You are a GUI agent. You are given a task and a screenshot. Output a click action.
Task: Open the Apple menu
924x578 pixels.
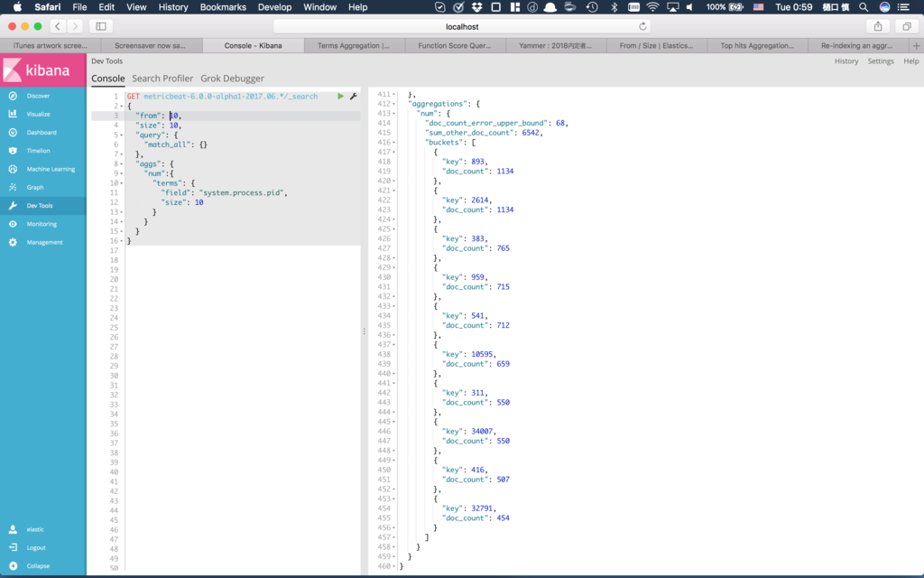(x=17, y=7)
